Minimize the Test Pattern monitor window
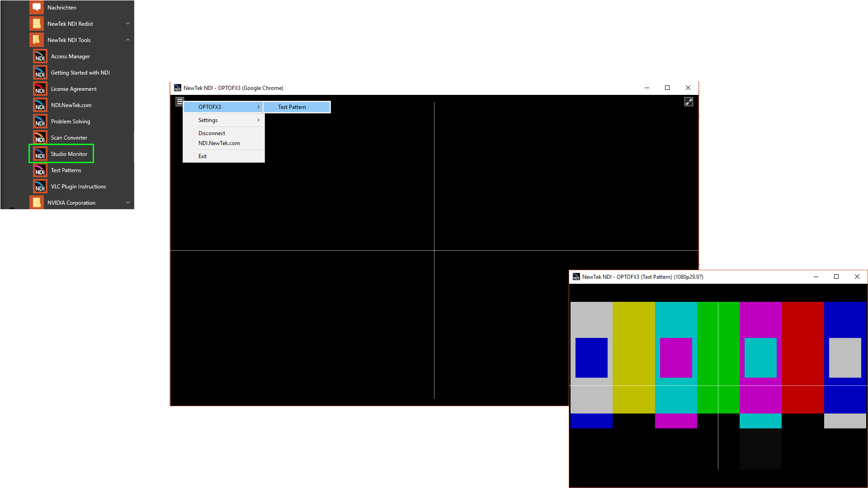The image size is (868, 488). click(x=816, y=277)
